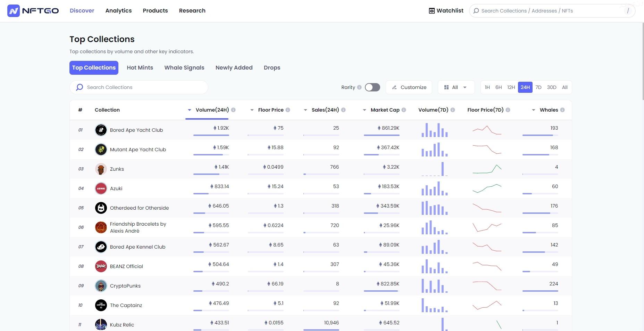Screen dimensions: 644x331
Task: Open the Products menu
Action: [155, 11]
